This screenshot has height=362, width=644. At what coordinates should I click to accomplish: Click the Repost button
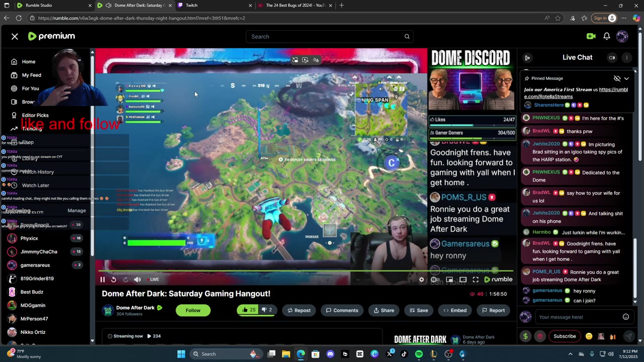pos(299,310)
